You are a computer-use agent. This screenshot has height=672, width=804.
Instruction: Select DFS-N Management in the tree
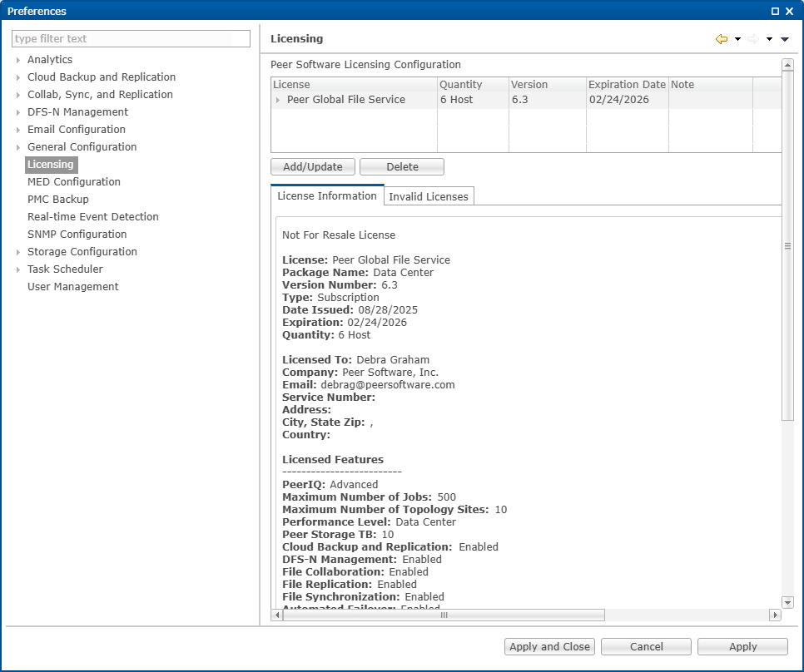coord(77,112)
